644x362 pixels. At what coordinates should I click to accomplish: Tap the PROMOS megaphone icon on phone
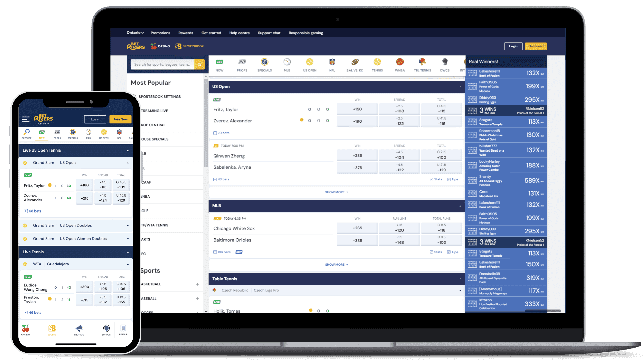click(x=79, y=330)
